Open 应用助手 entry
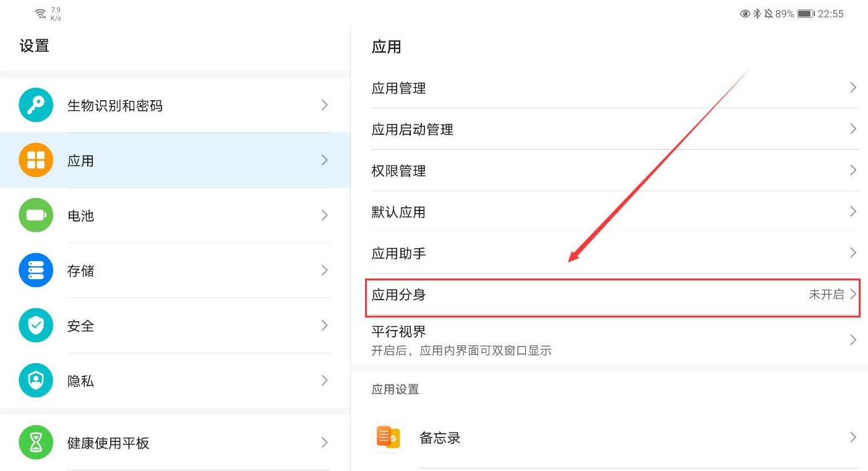 tap(612, 253)
